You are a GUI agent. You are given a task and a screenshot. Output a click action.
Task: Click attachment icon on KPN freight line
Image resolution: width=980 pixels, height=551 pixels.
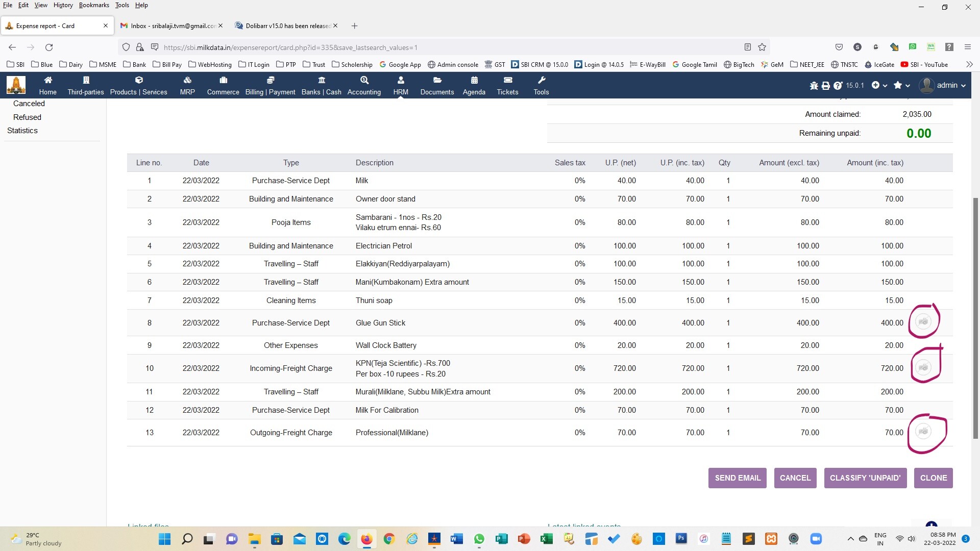[923, 367]
